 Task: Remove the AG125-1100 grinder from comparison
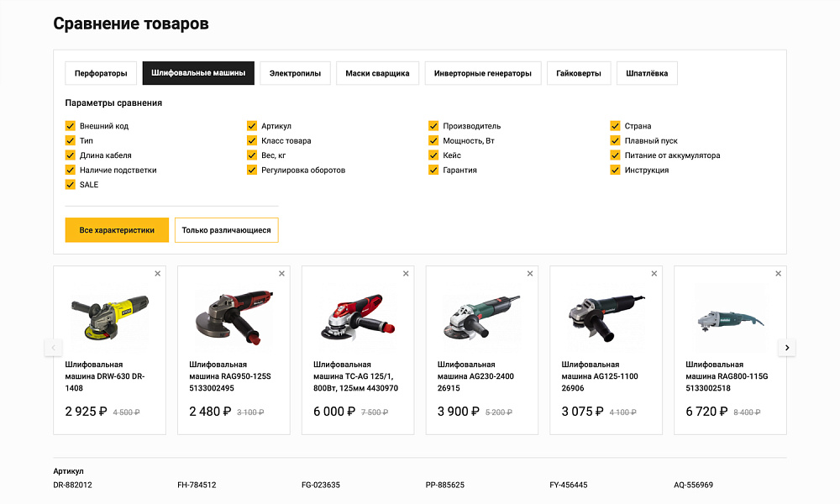pyautogui.click(x=654, y=273)
